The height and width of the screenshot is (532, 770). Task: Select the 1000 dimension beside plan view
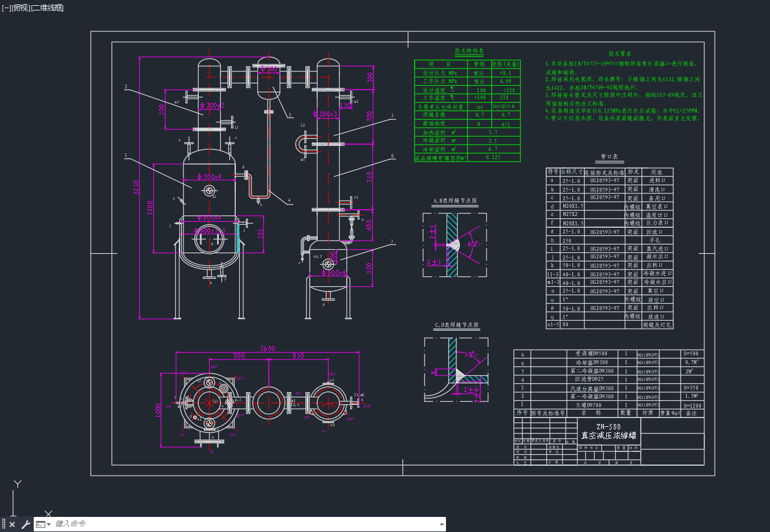(x=159, y=411)
